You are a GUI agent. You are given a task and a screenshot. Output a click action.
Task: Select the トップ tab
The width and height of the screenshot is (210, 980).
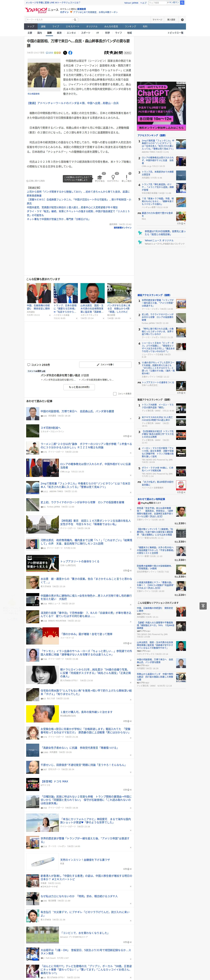(x=31, y=27)
